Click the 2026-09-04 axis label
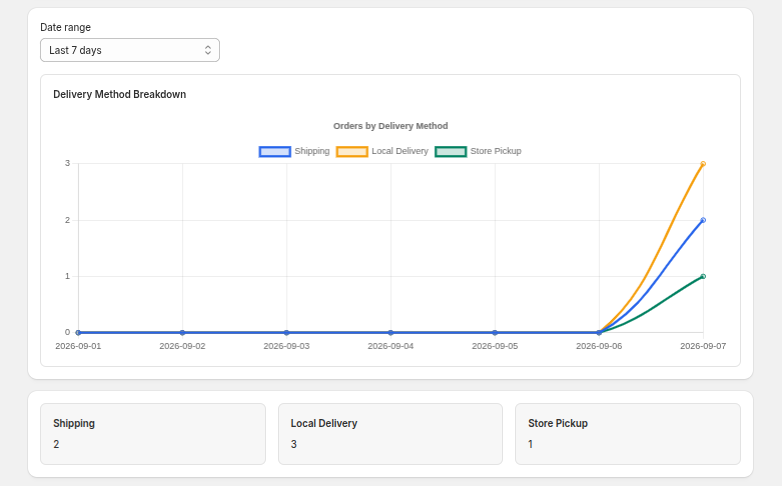 click(391, 346)
